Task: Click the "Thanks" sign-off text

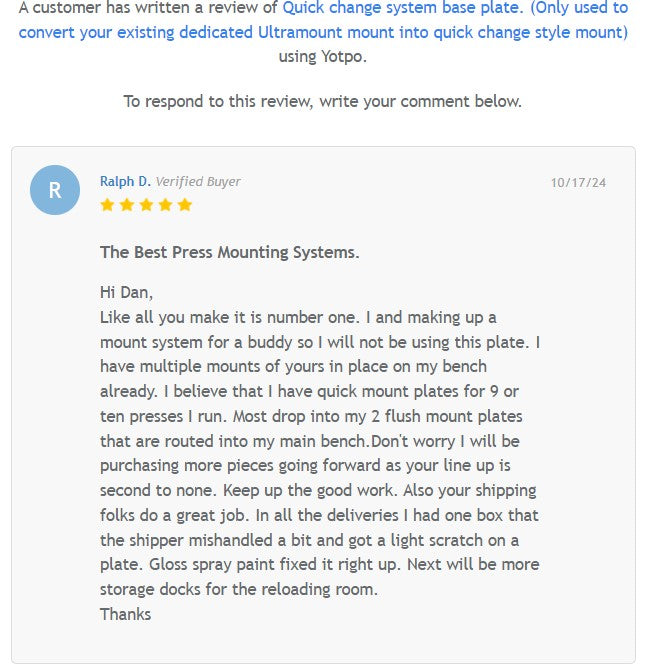Action: 125,614
